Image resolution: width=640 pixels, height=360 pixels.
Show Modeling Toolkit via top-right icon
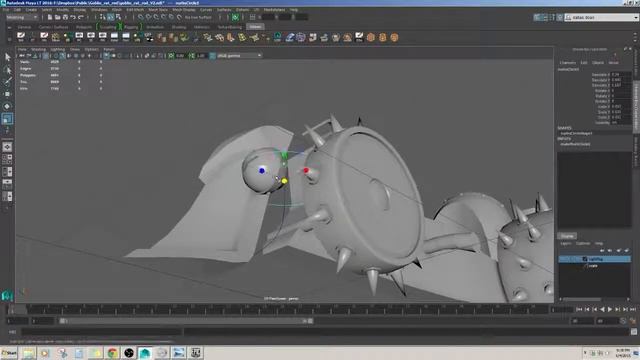[537, 17]
